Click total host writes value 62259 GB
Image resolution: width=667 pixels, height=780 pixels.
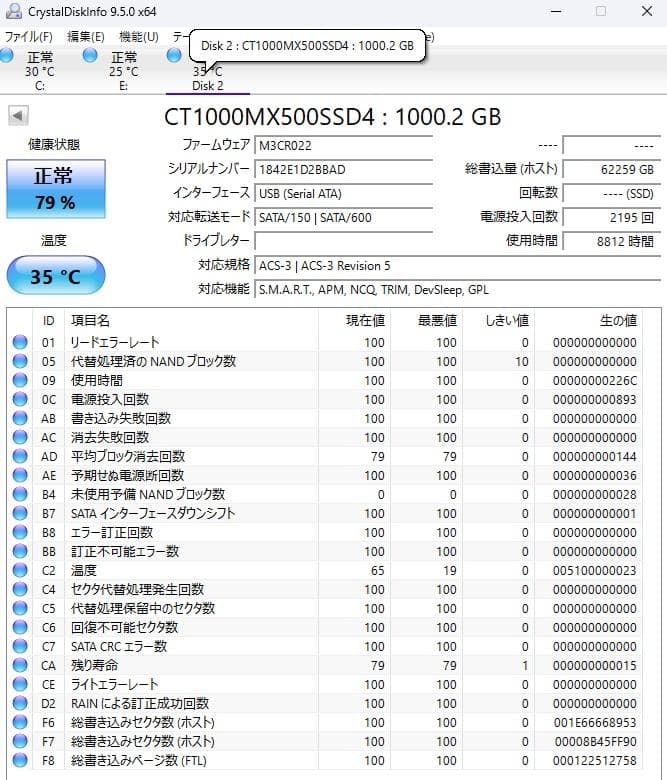click(x=611, y=169)
